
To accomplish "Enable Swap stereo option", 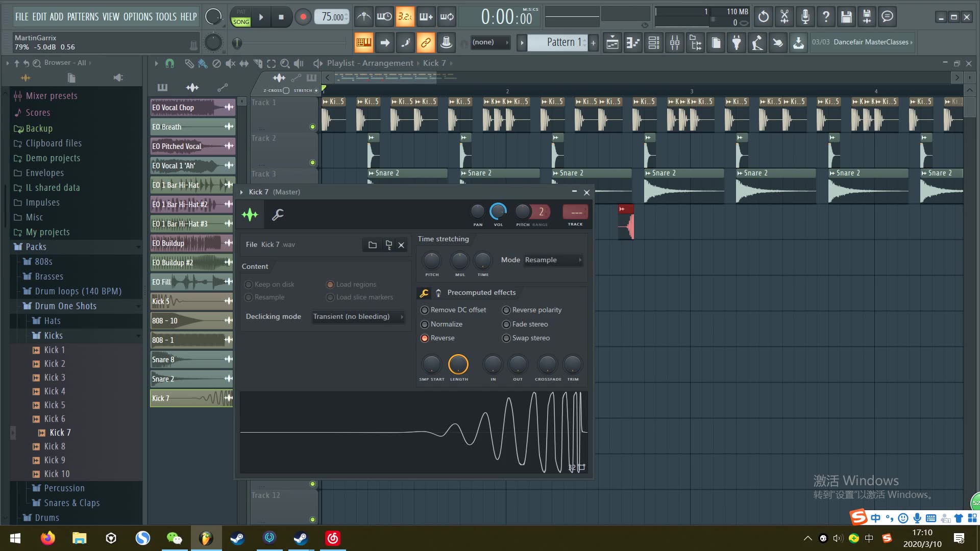I will 526,338.
